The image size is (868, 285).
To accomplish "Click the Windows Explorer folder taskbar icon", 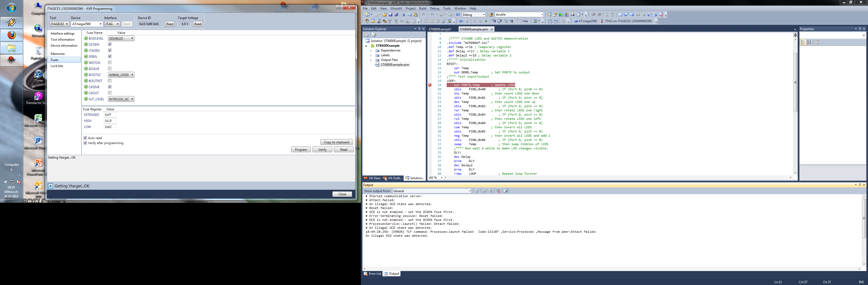I will (x=11, y=48).
